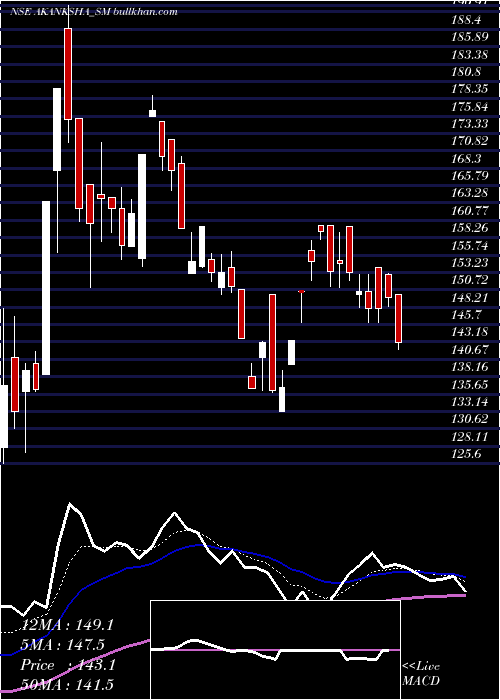Click the 138.16 price axis label

[469, 369]
